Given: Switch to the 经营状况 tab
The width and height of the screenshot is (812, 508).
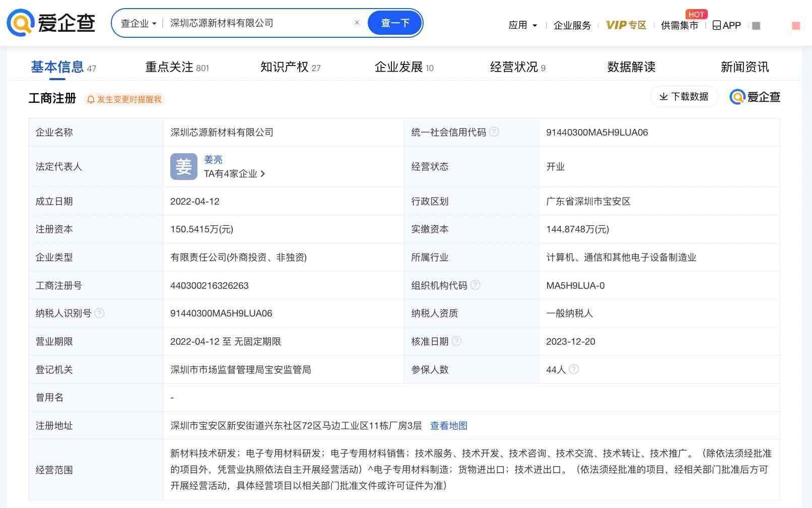Looking at the screenshot, I should (x=517, y=67).
